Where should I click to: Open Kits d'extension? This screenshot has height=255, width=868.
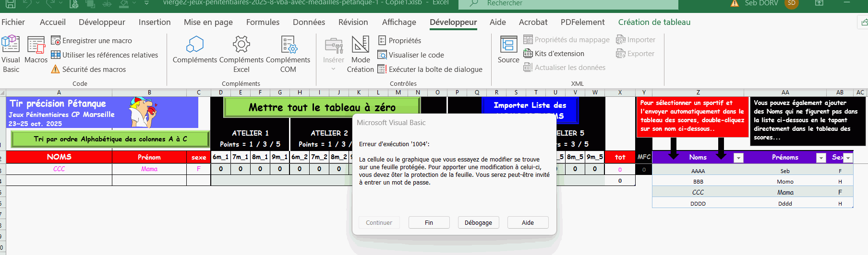tap(554, 54)
